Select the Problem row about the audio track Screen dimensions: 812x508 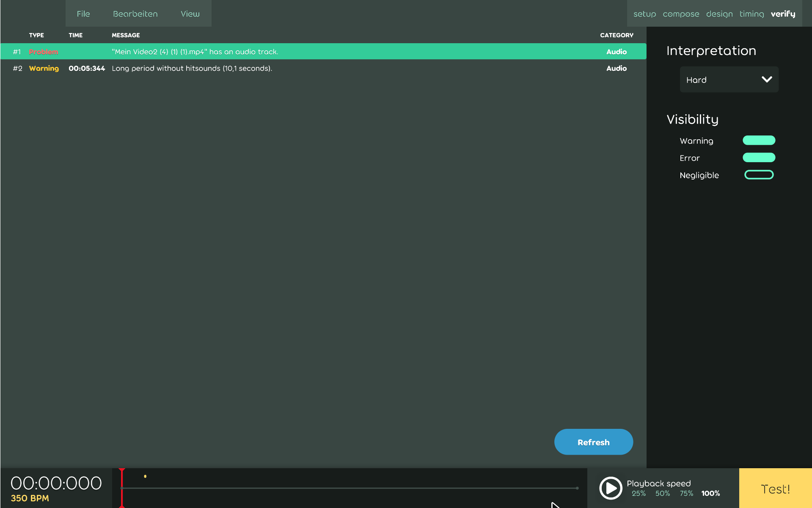[x=322, y=51]
